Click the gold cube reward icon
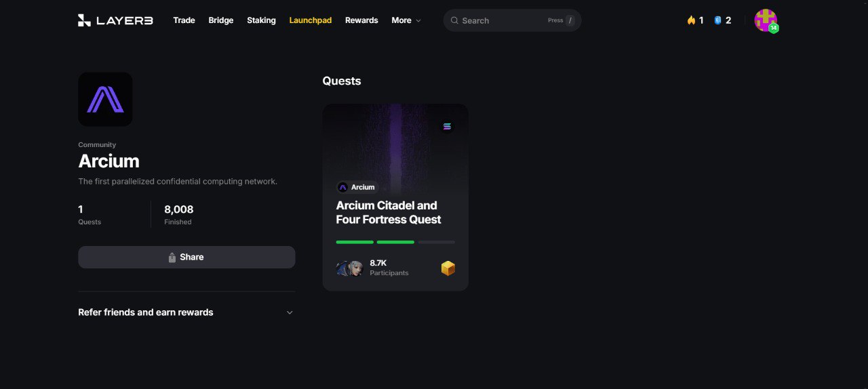This screenshot has width=868, height=389. pyautogui.click(x=448, y=268)
